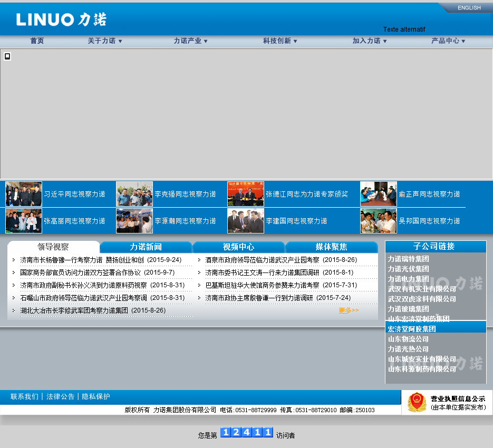Click the 李建国同志视察力诺 text link

[x=296, y=221]
